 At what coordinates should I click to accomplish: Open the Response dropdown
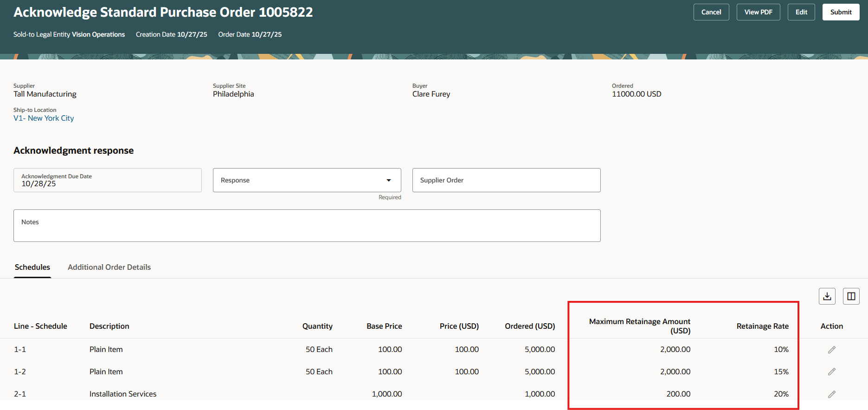[307, 180]
